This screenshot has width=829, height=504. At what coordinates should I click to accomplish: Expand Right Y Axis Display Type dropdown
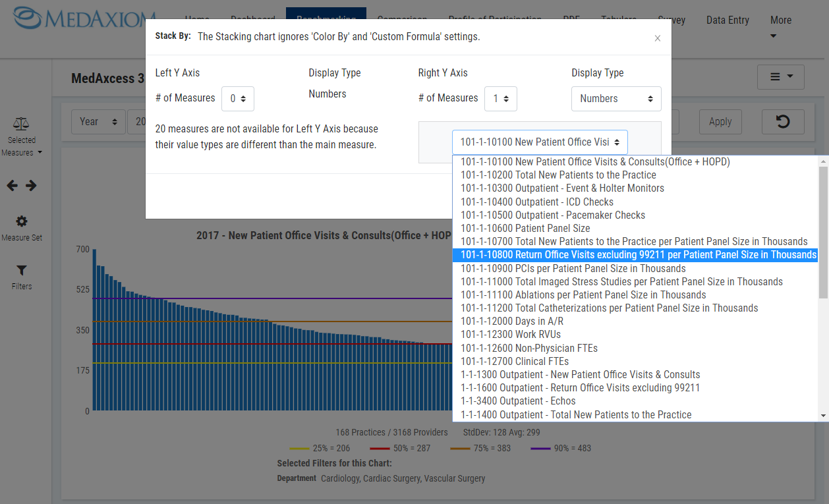615,99
